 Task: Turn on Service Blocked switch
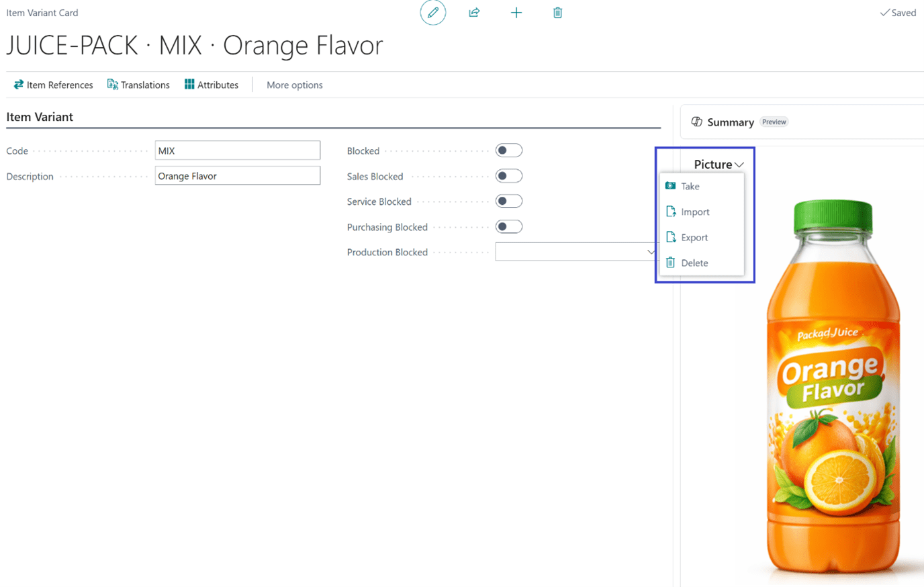(x=508, y=201)
